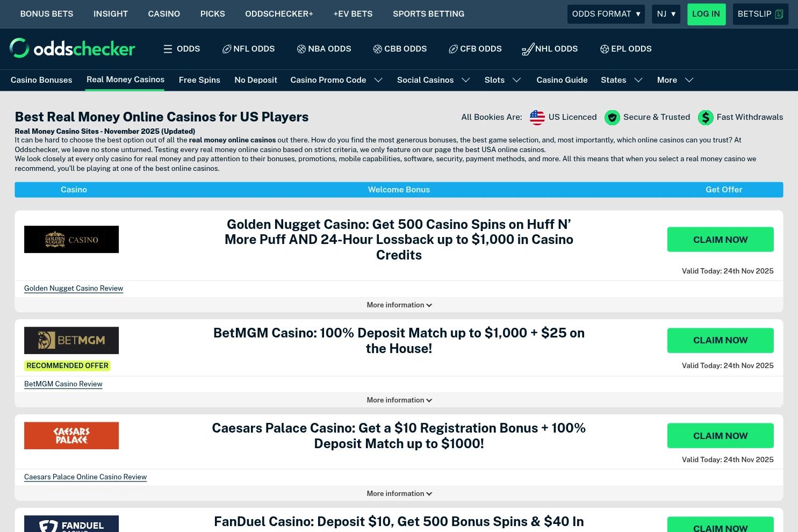This screenshot has height=532, width=798.
Task: Expand the States submenu
Action: point(638,80)
